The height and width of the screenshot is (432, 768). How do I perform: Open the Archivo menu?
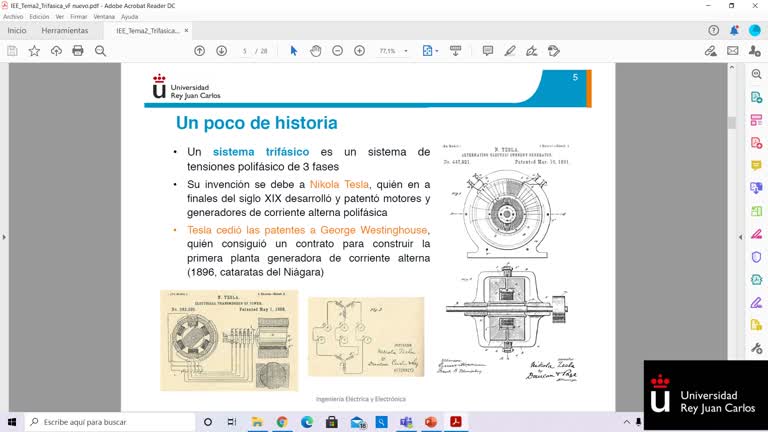[13, 17]
